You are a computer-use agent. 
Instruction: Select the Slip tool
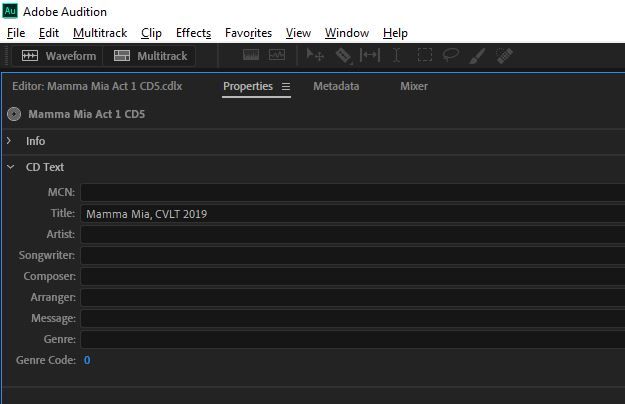pyautogui.click(x=370, y=56)
